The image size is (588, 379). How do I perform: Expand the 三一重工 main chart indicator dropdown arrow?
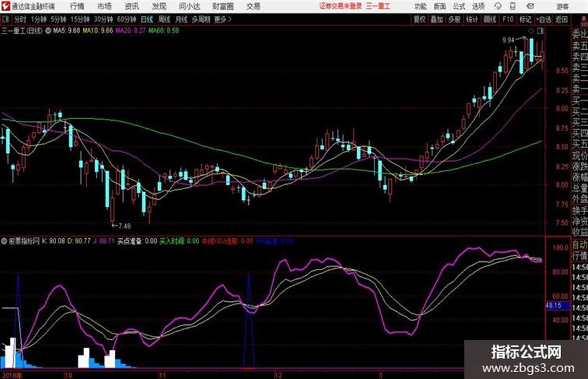coord(48,30)
